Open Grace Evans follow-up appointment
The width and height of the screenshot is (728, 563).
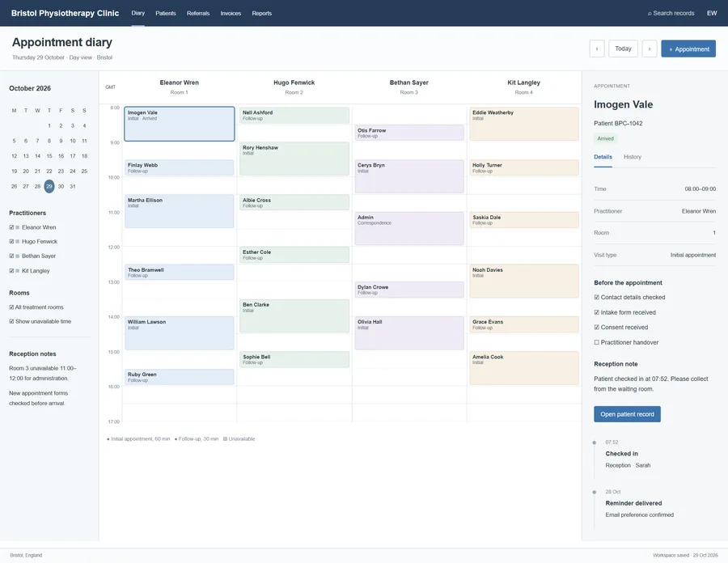coord(524,324)
